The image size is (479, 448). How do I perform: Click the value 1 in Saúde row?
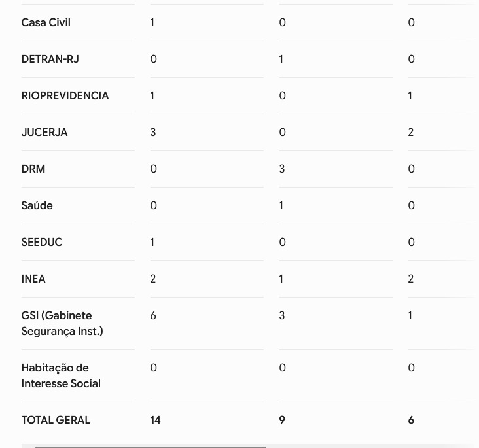(281, 205)
